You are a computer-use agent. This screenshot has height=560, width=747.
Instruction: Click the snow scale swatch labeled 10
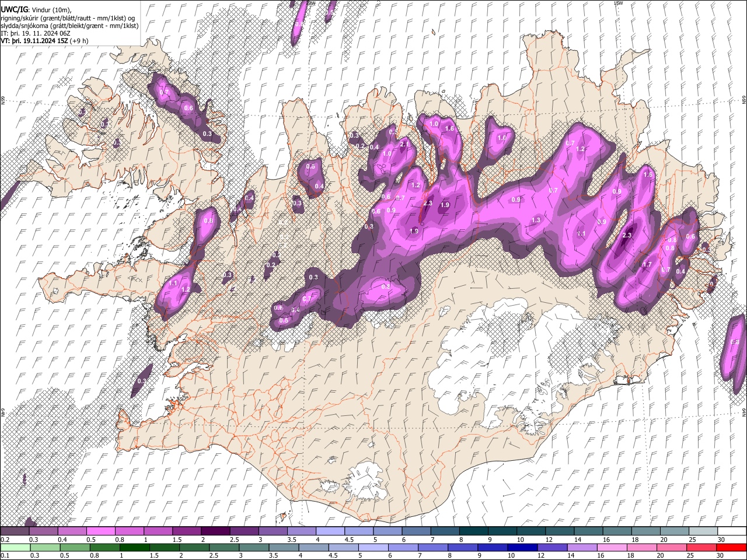[530, 531]
